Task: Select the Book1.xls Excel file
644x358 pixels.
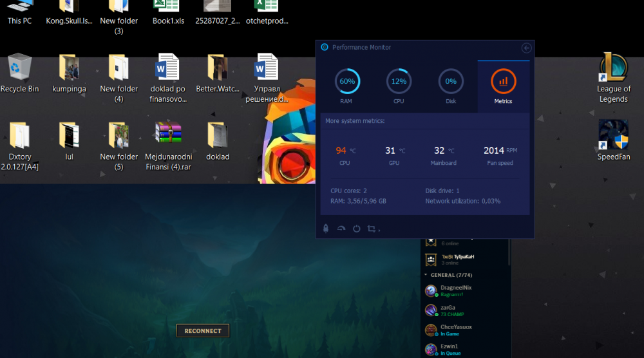Action: [168, 13]
